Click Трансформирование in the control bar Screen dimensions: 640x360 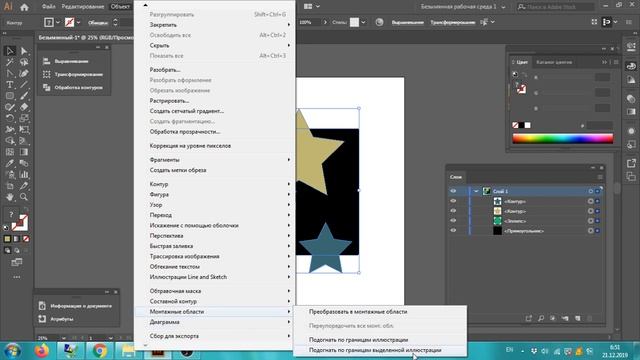[453, 22]
